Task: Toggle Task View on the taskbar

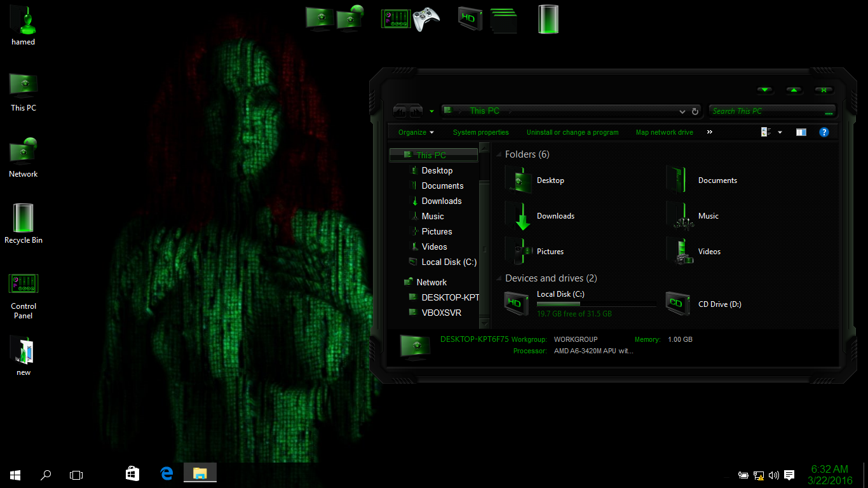Action: click(76, 475)
